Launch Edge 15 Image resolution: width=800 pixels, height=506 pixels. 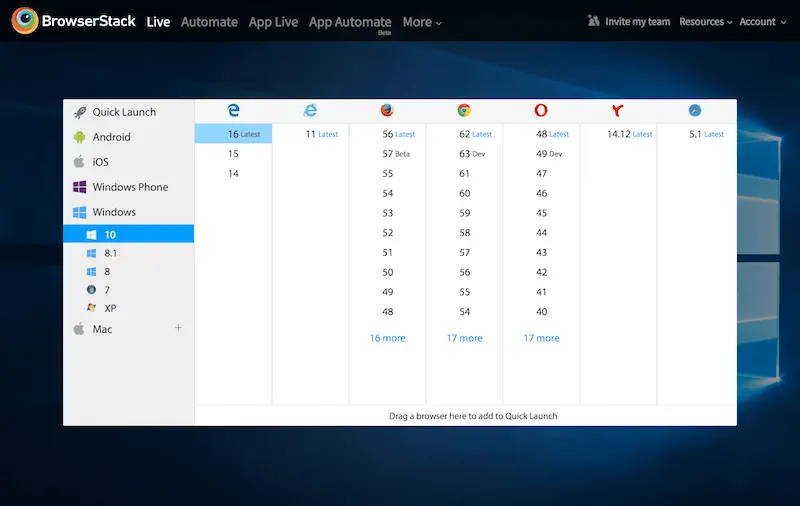tap(233, 154)
